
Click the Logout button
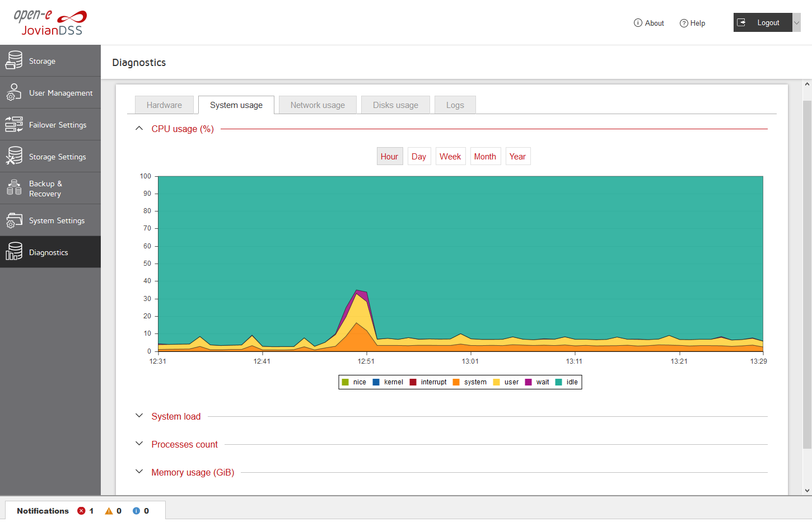762,23
